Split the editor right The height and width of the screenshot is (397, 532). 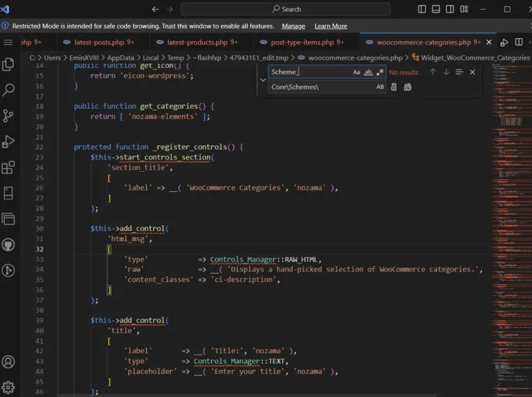click(x=519, y=42)
